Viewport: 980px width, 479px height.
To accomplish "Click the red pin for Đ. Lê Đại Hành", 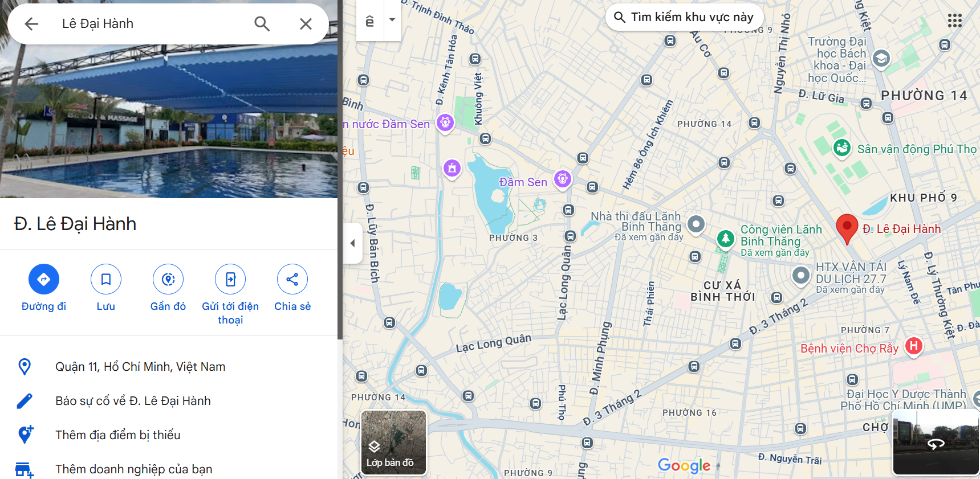I will [x=847, y=229].
